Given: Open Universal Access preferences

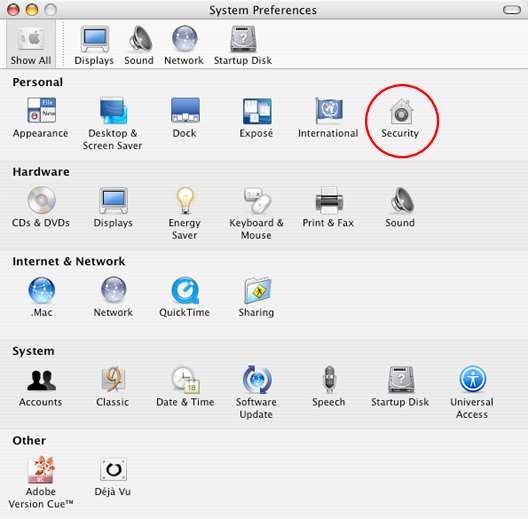Looking at the screenshot, I should click(472, 392).
